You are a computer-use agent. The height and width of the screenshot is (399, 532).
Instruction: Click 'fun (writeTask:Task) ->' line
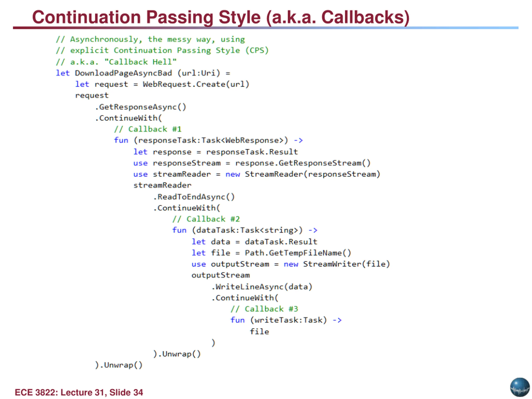(286, 320)
